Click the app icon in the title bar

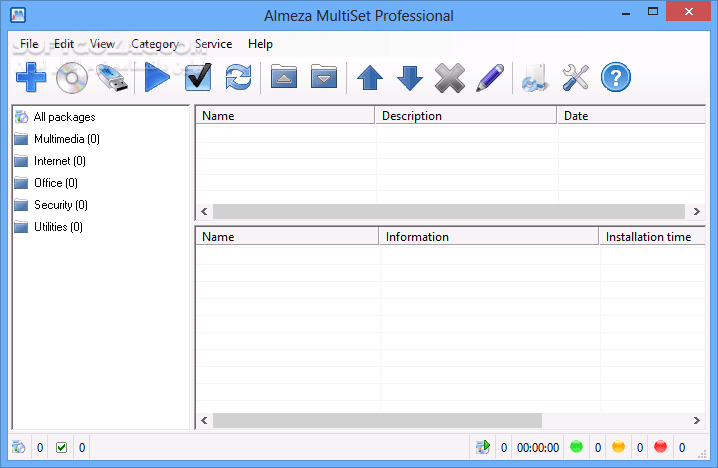click(17, 15)
